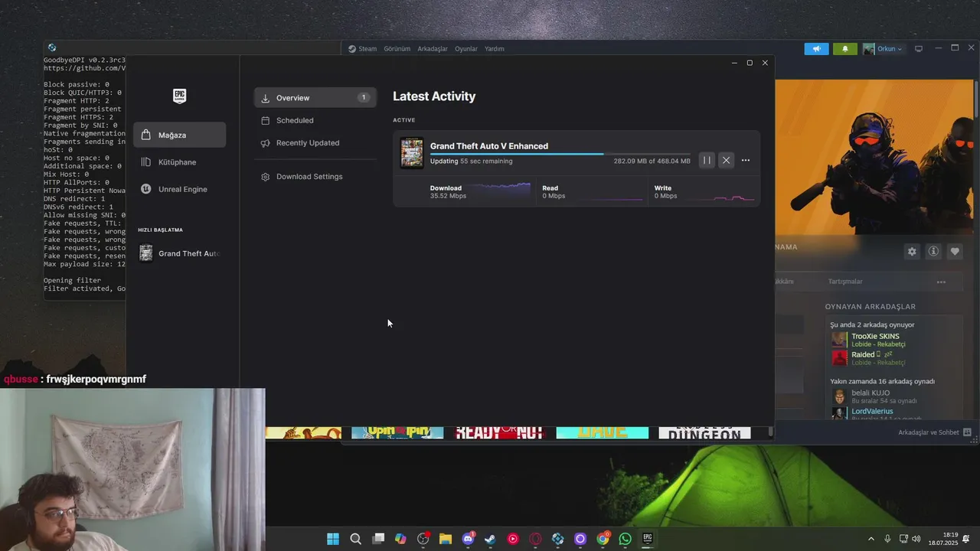
Task: Cancel the GTA V Enhanced download
Action: click(726, 160)
